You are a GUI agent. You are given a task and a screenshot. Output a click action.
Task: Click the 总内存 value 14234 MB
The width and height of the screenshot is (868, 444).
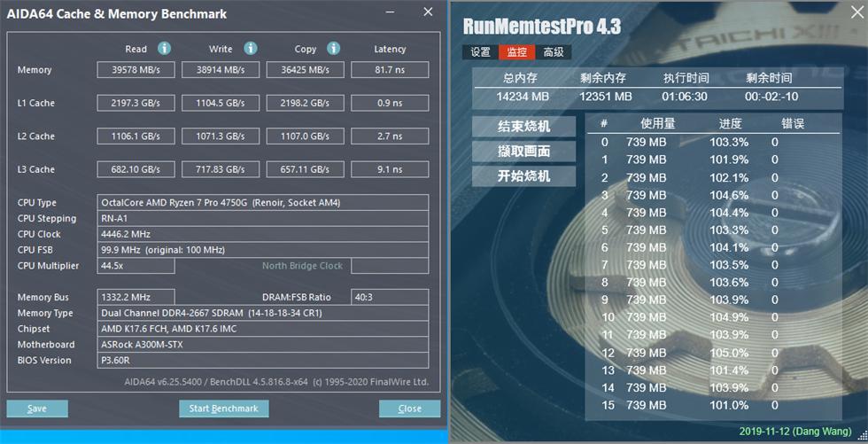523,97
